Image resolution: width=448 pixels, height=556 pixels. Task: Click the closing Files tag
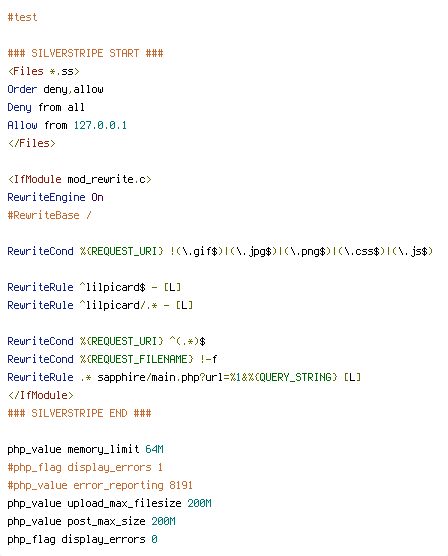[32, 143]
